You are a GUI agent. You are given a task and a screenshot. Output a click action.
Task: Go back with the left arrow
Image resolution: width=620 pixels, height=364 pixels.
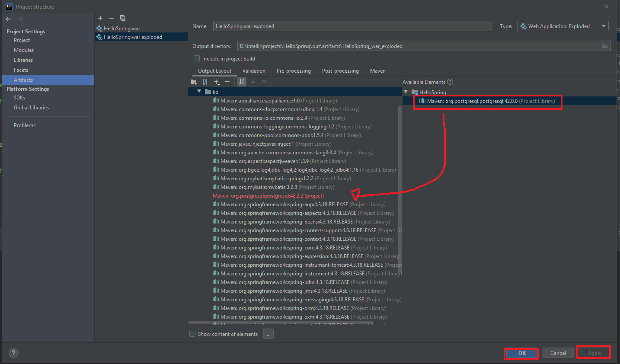pos(9,19)
